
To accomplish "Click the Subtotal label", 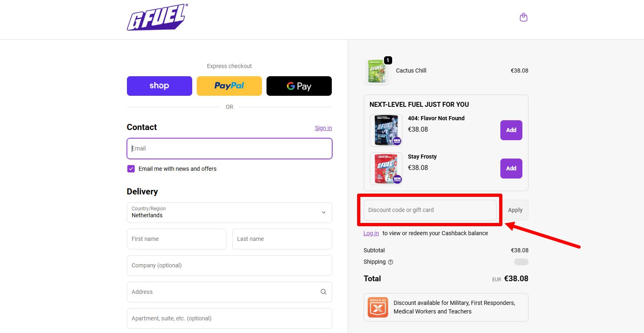I will click(x=374, y=250).
